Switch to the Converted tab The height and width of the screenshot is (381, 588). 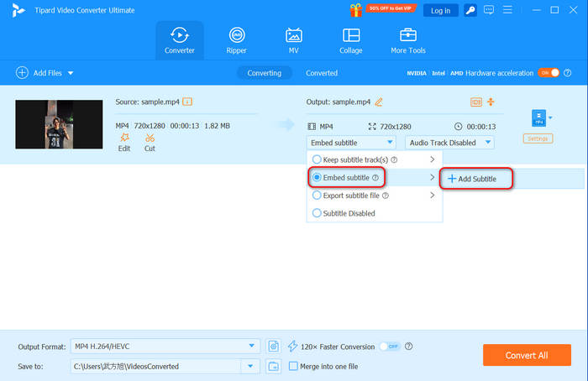pos(322,73)
